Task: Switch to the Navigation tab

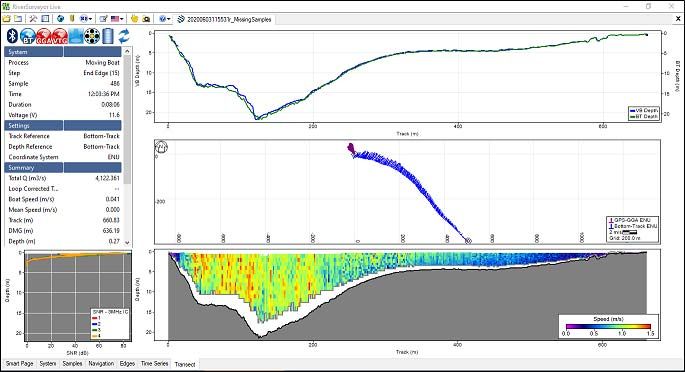Action: (101, 363)
